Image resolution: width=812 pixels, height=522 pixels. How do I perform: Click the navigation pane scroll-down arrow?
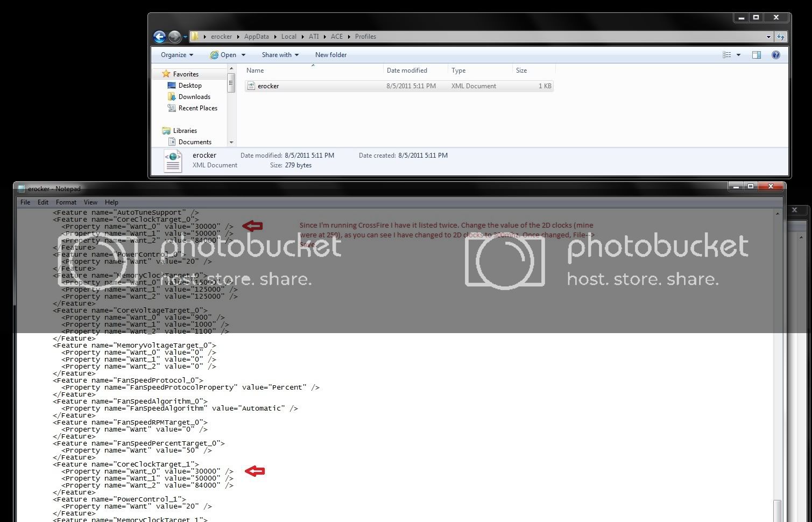(231, 143)
